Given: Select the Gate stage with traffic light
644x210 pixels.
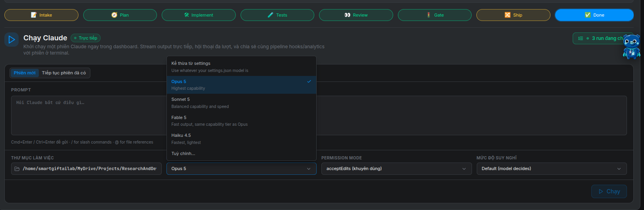Looking at the screenshot, I should pyautogui.click(x=435, y=15).
